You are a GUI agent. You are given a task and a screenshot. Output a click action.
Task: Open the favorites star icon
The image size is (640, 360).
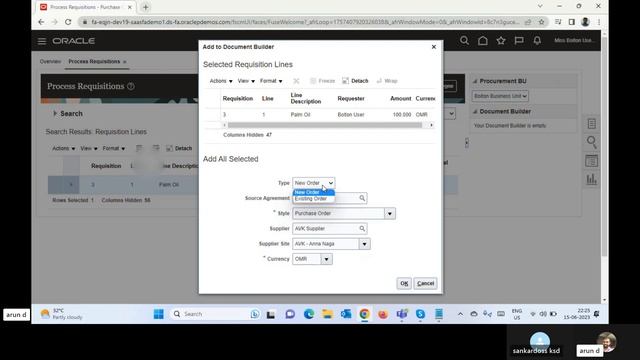501,40
